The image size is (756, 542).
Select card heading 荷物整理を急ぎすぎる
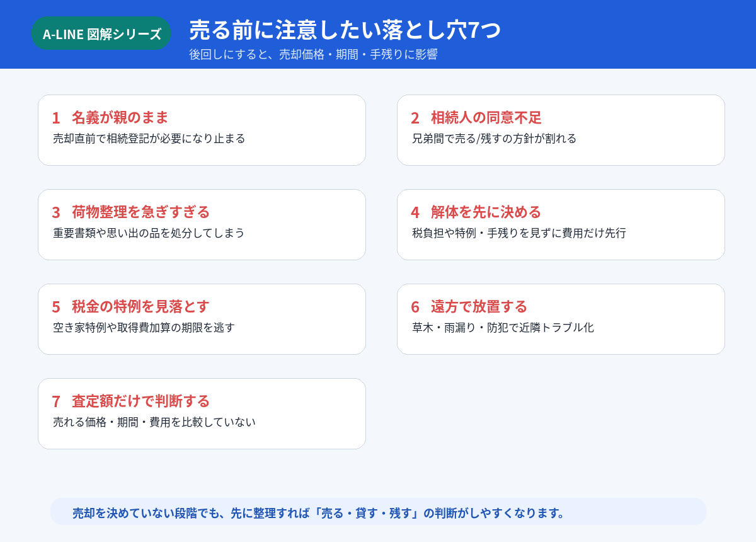tap(140, 212)
